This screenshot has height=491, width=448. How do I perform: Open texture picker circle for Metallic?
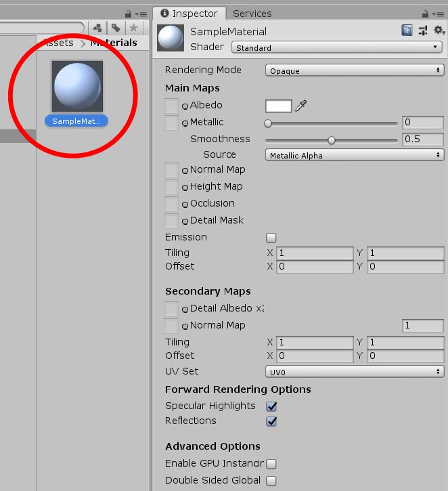tap(185, 123)
